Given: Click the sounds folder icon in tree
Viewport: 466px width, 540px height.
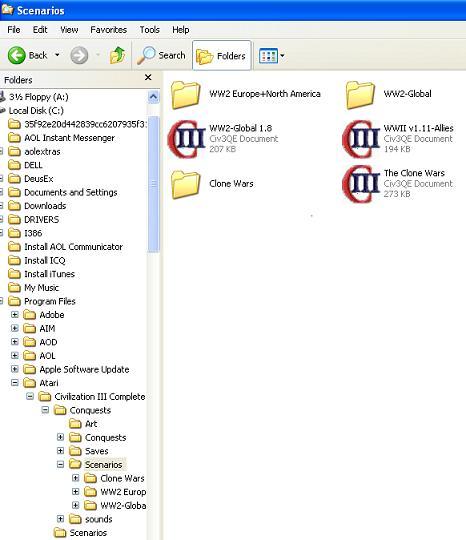Looking at the screenshot, I should tap(75, 519).
